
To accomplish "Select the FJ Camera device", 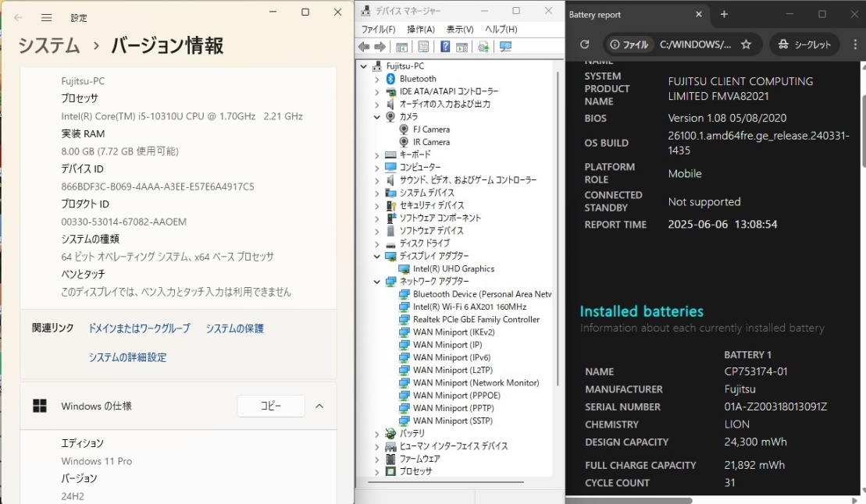I will 431,130.
